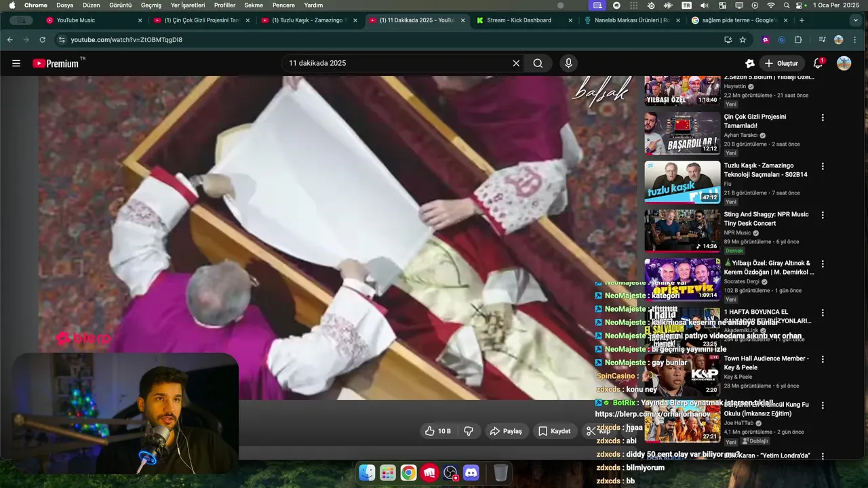The width and height of the screenshot is (868, 488).
Task: Open the Dosya menu
Action: (x=64, y=5)
